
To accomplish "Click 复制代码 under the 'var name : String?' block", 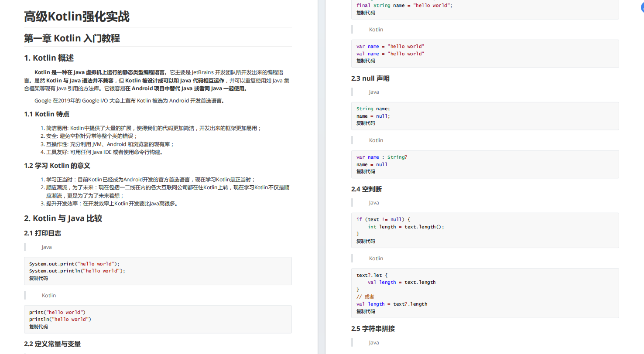I will point(366,171).
